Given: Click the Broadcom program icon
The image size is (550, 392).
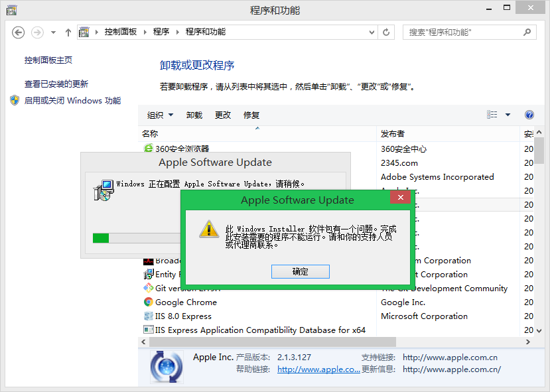Looking at the screenshot, I should point(149,261).
